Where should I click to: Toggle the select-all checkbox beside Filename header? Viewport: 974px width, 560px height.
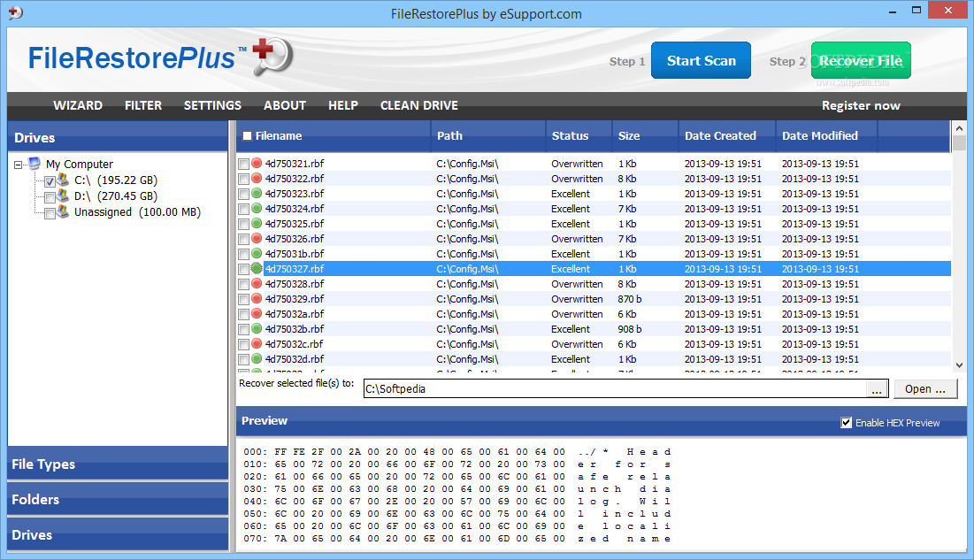pyautogui.click(x=247, y=135)
